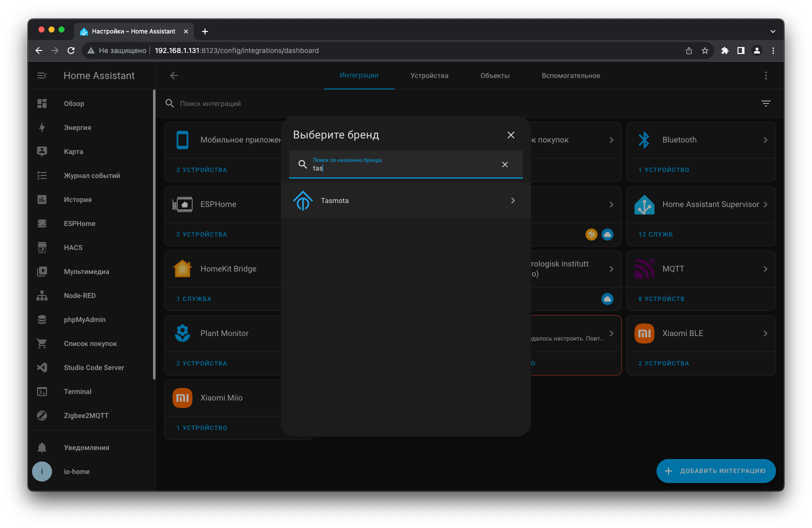Open the three-dot overflow menu in header

pyautogui.click(x=765, y=75)
